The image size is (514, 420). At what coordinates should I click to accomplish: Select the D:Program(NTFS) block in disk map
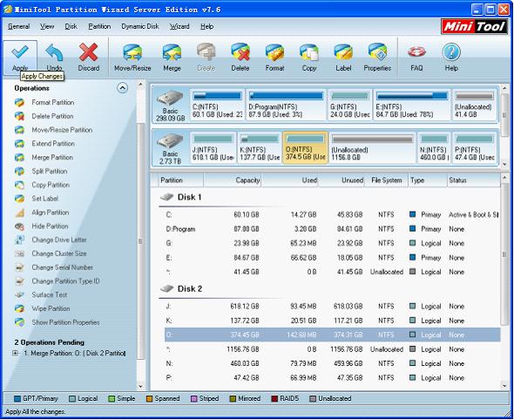click(286, 105)
